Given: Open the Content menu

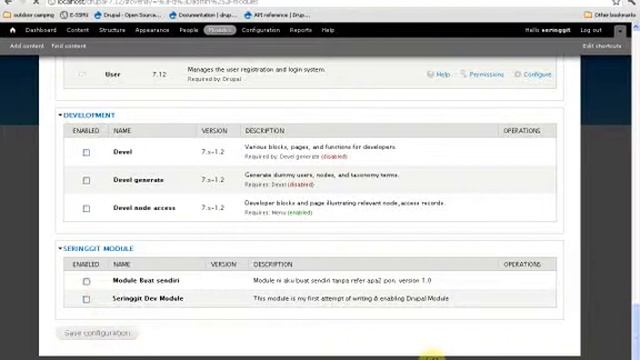Looking at the screenshot, I should coord(78,30).
